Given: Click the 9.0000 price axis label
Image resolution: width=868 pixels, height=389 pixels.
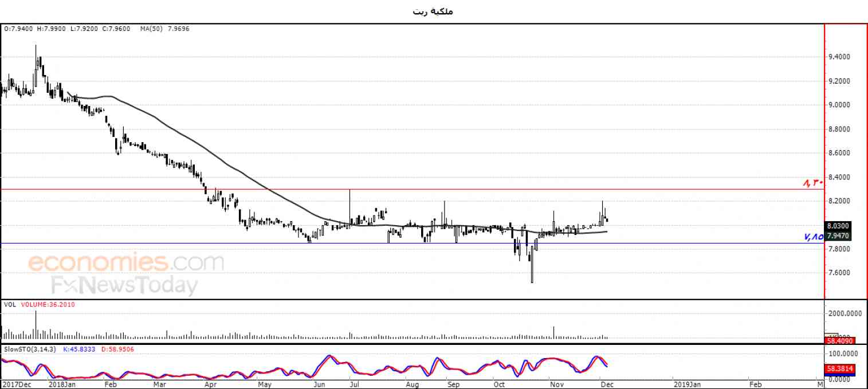Looking at the screenshot, I should (x=839, y=105).
